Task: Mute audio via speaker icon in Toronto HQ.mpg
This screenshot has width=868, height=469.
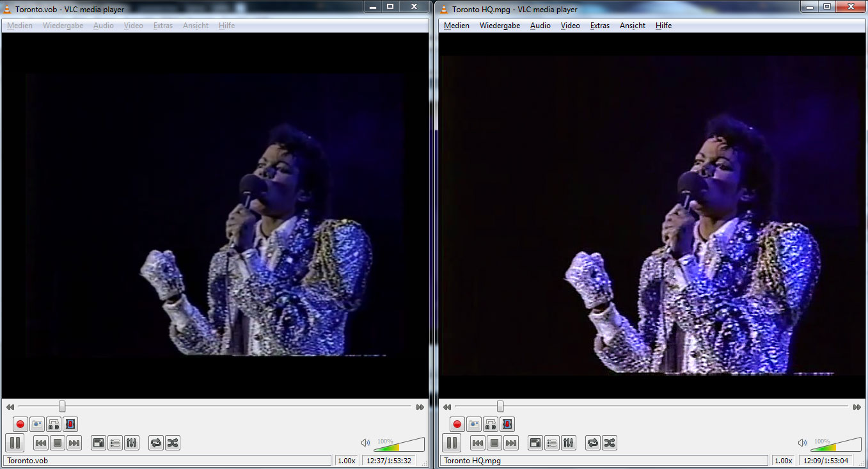Action: point(802,443)
